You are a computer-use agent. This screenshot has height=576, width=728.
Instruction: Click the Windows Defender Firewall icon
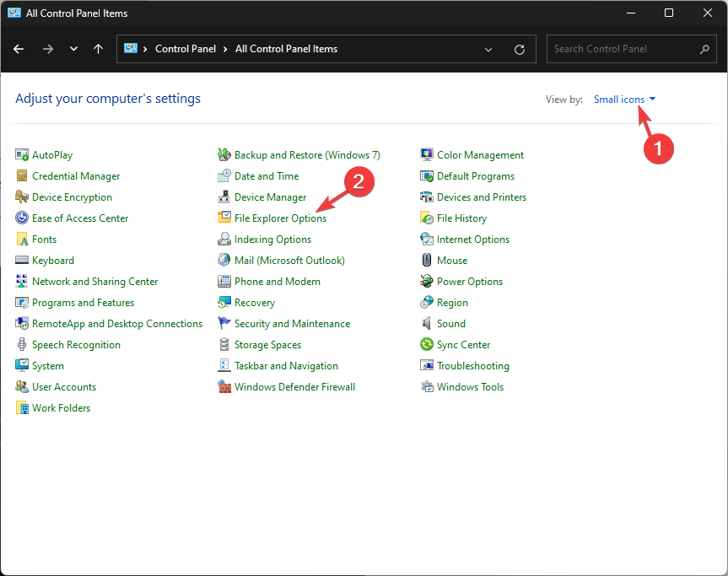[224, 387]
